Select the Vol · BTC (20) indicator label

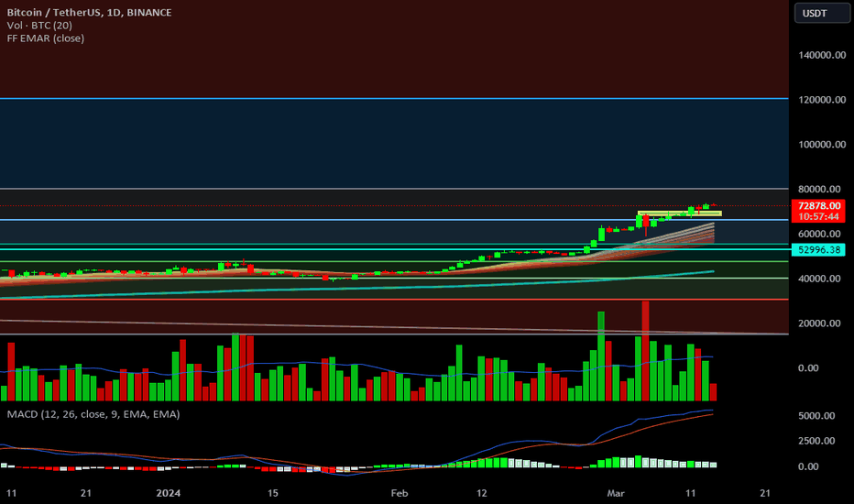pos(39,25)
